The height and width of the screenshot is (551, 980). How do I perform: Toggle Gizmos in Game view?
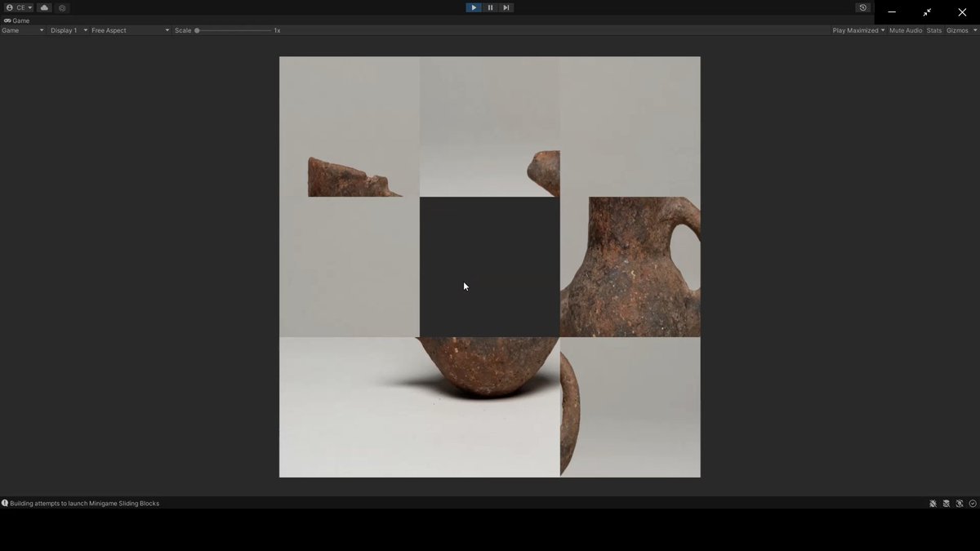tap(955, 30)
